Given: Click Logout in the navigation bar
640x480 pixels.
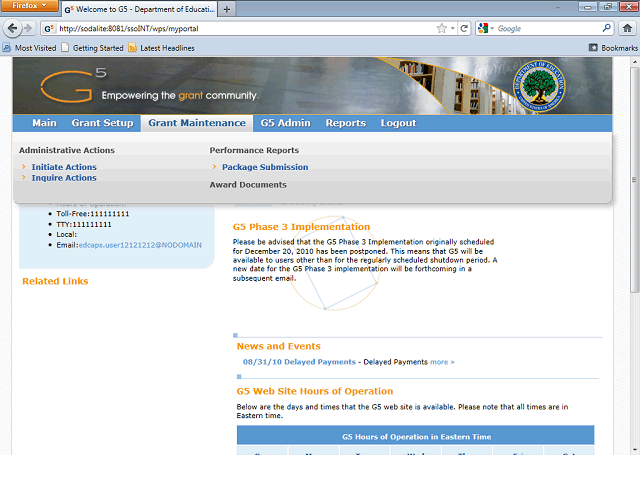Looking at the screenshot, I should pos(398,123).
